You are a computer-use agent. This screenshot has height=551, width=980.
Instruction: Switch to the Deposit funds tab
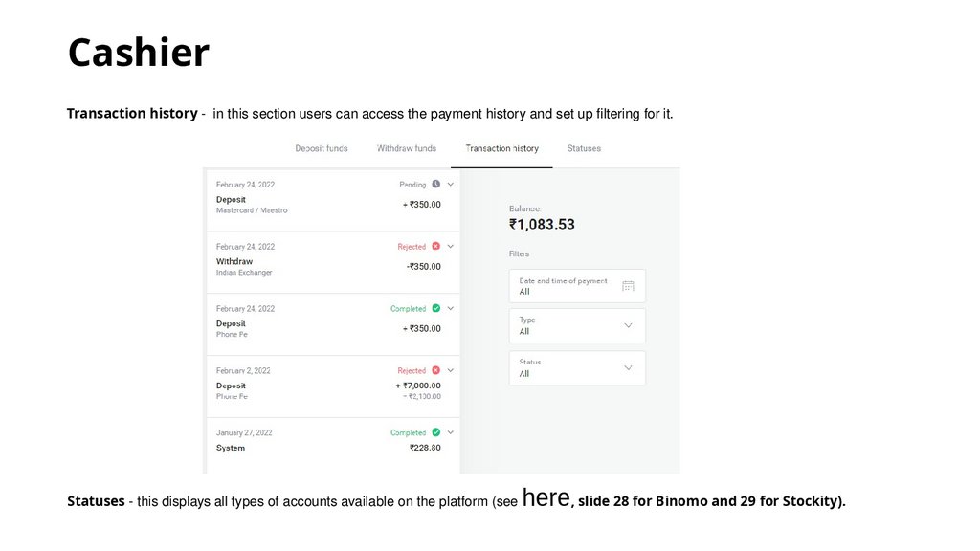tap(322, 149)
